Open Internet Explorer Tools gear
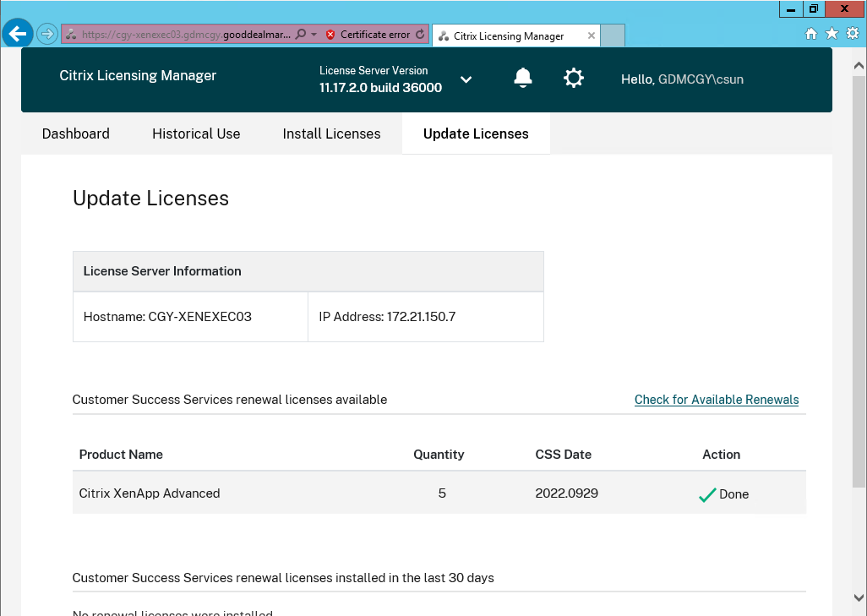Screen dimensions: 867x616 tap(852, 34)
